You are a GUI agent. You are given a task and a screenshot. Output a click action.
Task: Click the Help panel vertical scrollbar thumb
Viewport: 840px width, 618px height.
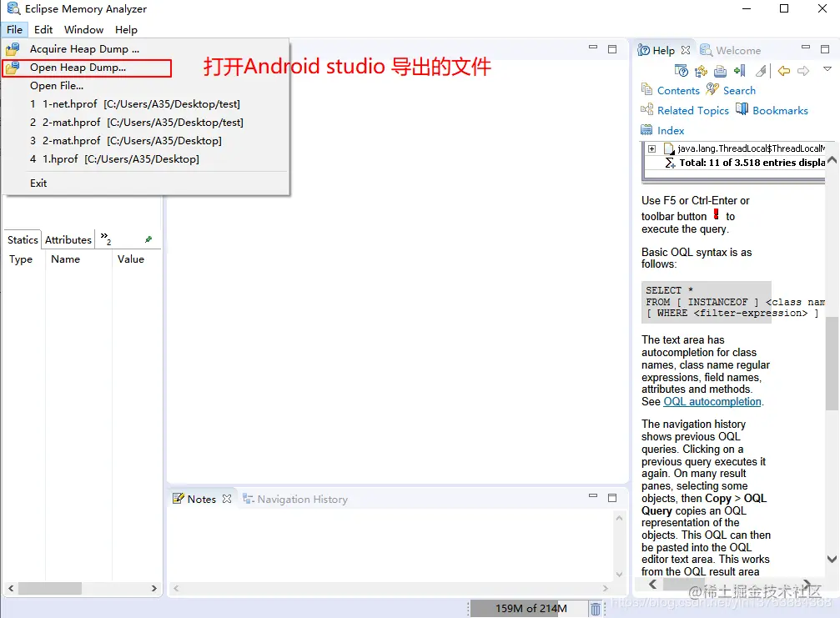(832, 364)
